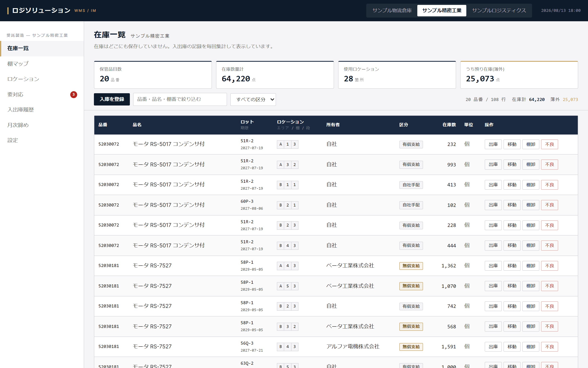Click 棚卸 for the 413 個 row
The image size is (588, 368).
coord(531,185)
